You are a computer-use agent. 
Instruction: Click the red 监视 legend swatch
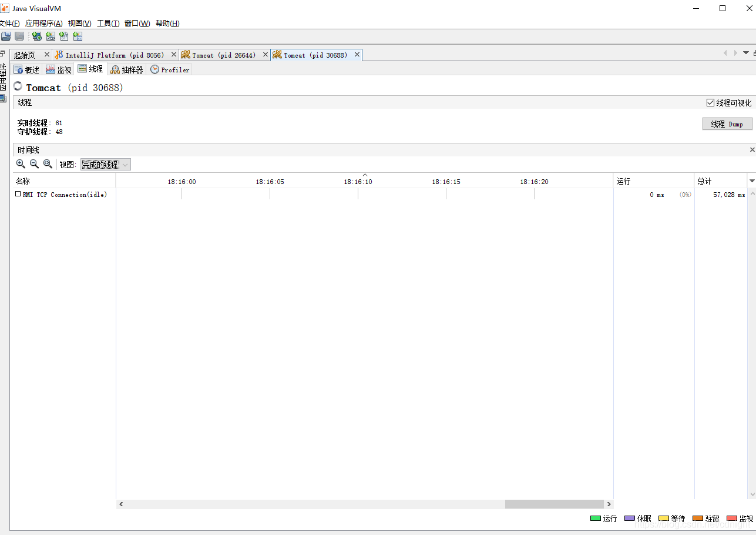click(732, 519)
